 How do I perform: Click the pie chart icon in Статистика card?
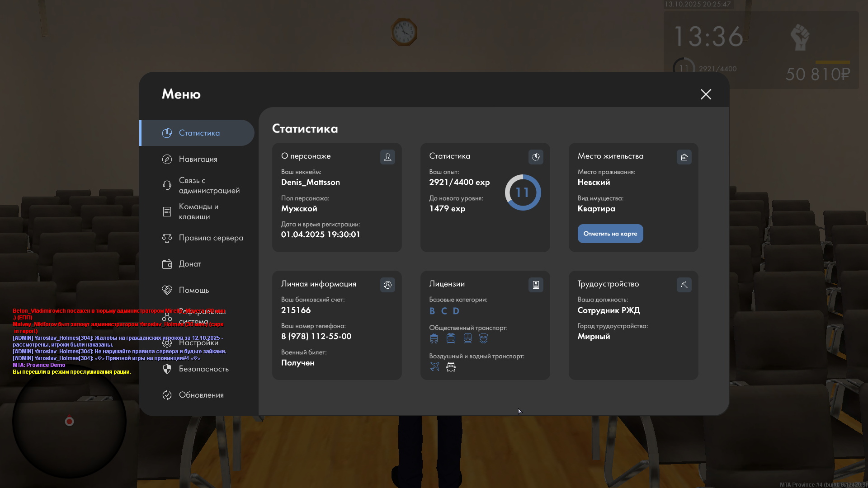[x=536, y=157]
